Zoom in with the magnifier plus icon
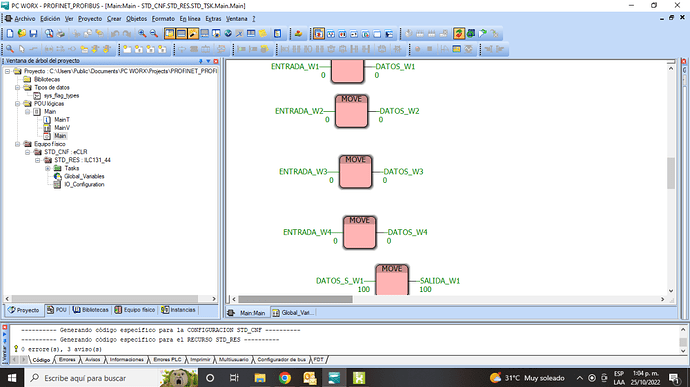The image size is (690, 387). tap(142, 33)
